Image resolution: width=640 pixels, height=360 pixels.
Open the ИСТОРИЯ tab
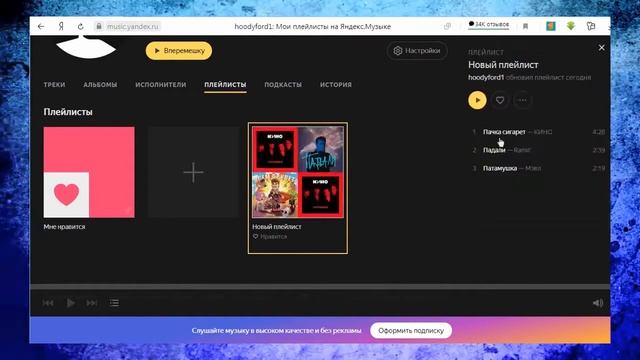[x=336, y=84]
